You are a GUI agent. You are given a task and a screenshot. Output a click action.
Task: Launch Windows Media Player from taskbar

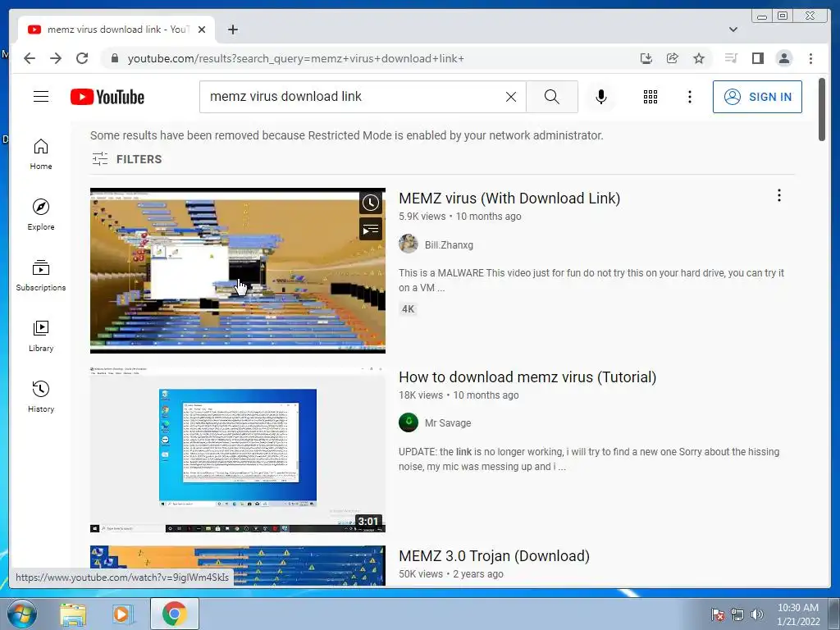click(x=124, y=614)
